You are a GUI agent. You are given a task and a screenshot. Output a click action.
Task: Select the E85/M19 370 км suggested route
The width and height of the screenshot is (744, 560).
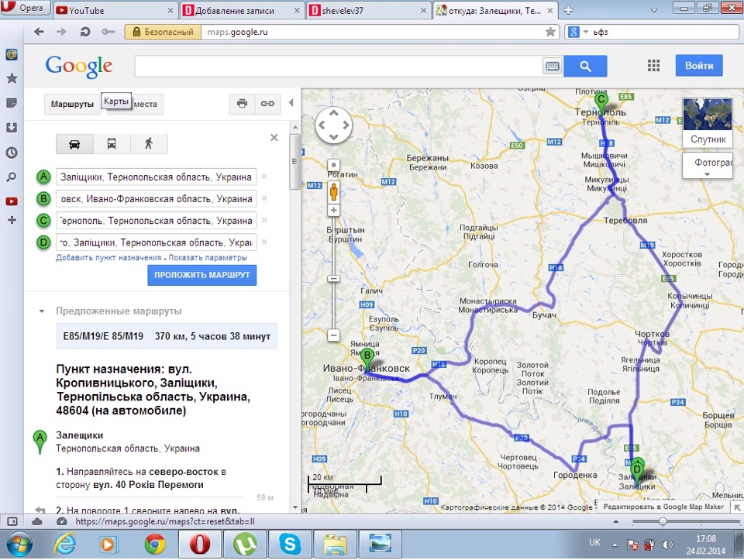(167, 336)
